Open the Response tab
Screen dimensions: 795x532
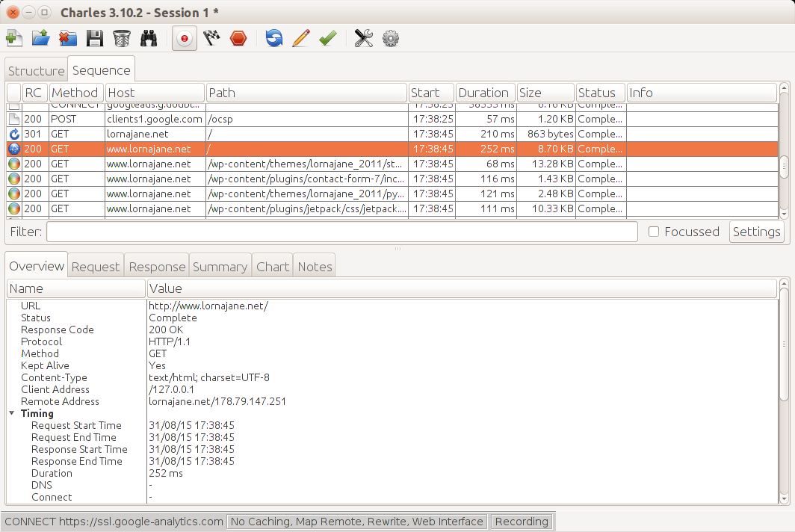pos(157,267)
